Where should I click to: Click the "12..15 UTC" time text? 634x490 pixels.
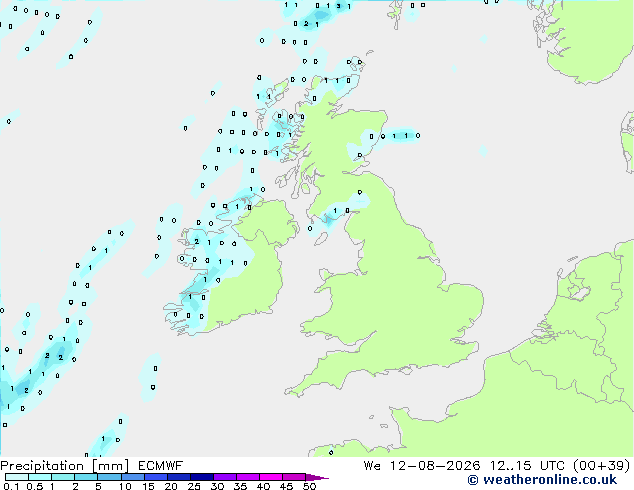pos(526,466)
